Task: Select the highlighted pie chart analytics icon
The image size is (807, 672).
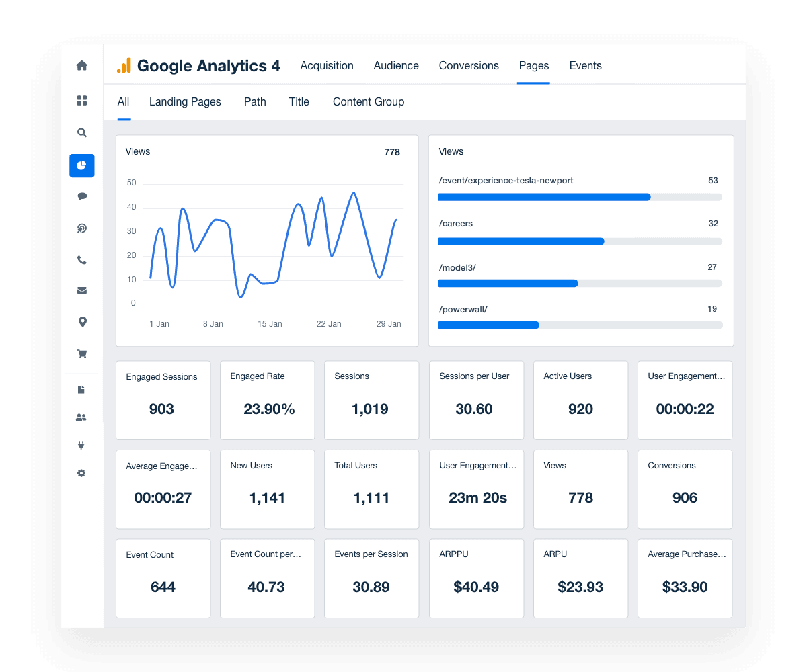Action: pos(81,165)
